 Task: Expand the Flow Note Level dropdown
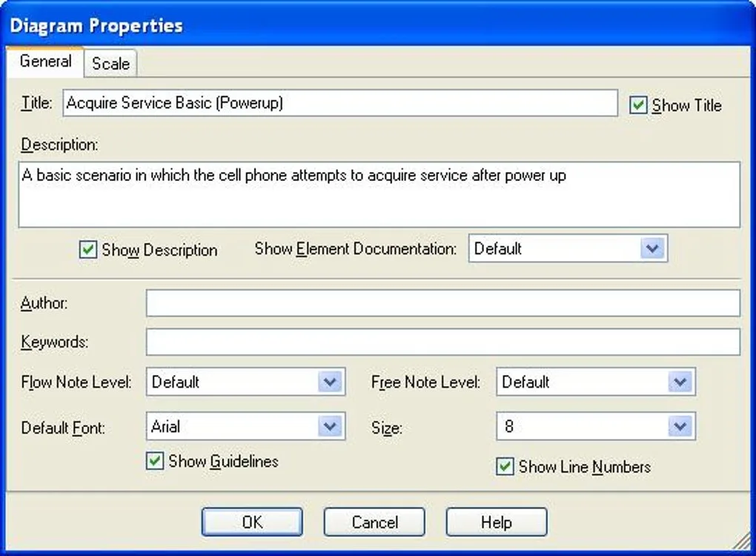point(245,382)
